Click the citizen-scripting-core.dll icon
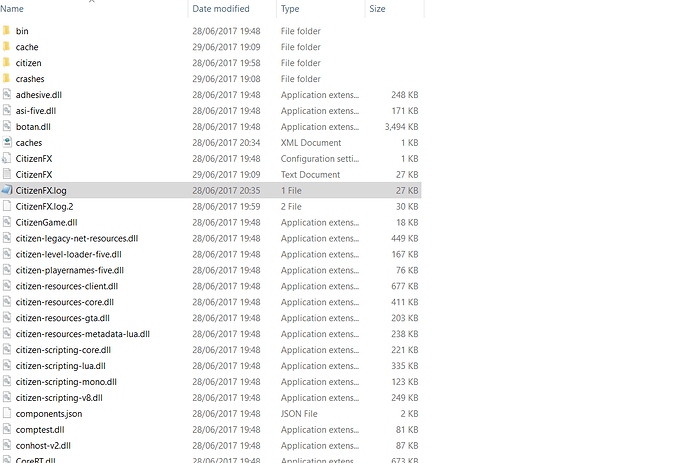Image resolution: width=690 pixels, height=466 pixels. [7, 349]
